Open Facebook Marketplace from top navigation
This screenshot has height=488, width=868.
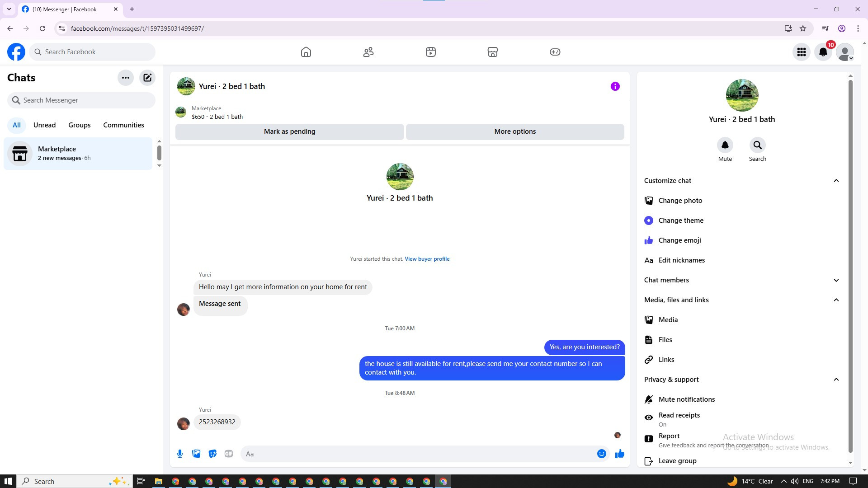(x=493, y=52)
